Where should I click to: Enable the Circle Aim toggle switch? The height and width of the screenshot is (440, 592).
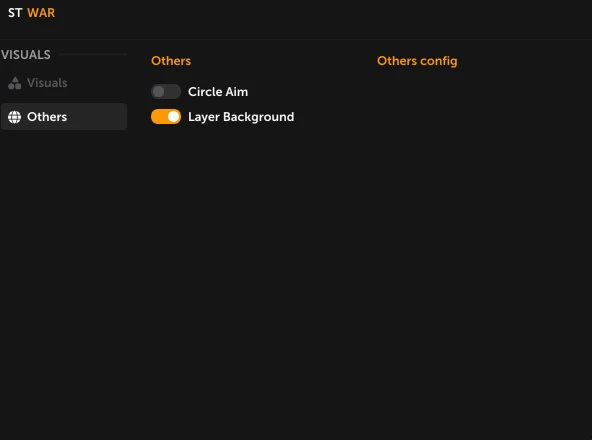[x=166, y=91]
